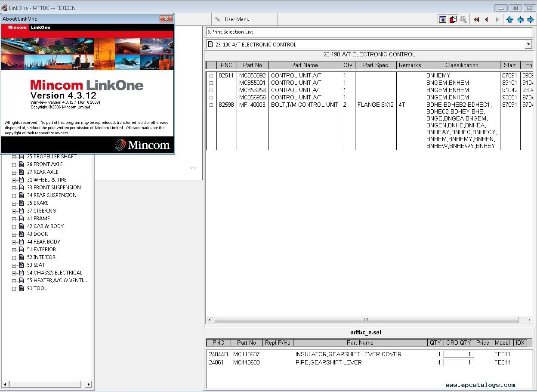Click the document icon beside 54 CHASSIS ELECTRICAL
The width and height of the screenshot is (537, 392).
(x=22, y=273)
